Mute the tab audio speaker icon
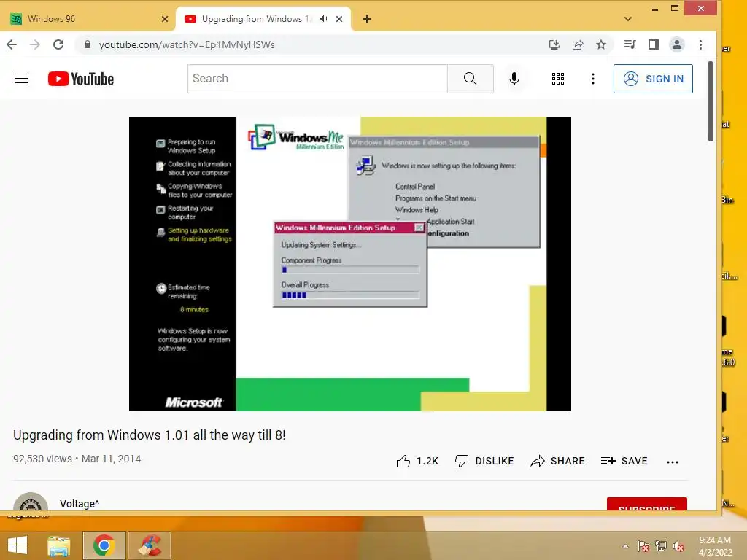Viewport: 747px width, 560px height. tap(324, 19)
